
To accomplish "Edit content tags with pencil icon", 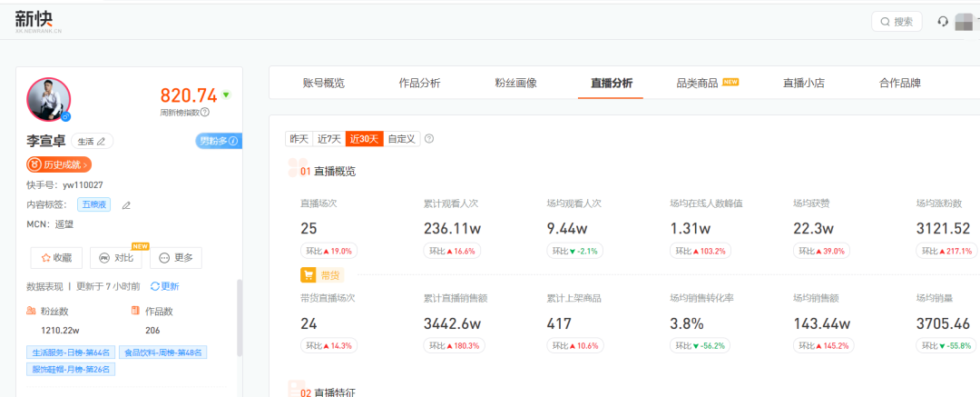I will pos(125,204).
